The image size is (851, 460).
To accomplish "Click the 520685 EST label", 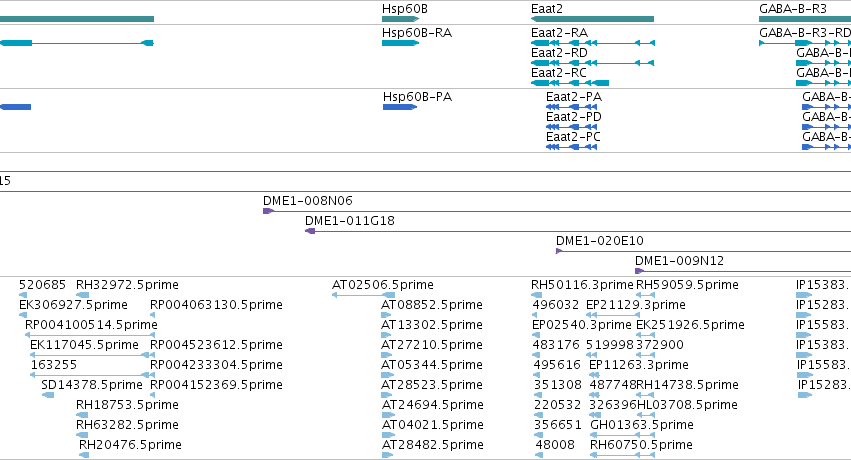I will click(42, 285).
